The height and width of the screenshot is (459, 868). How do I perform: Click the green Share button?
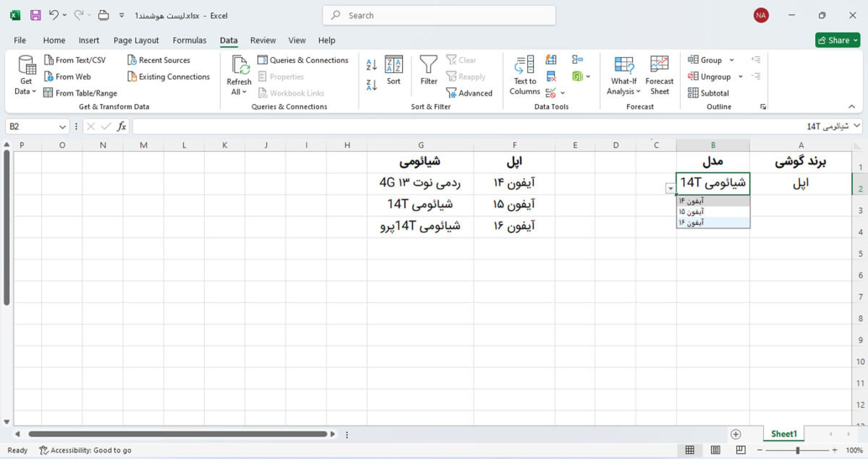[x=837, y=40]
